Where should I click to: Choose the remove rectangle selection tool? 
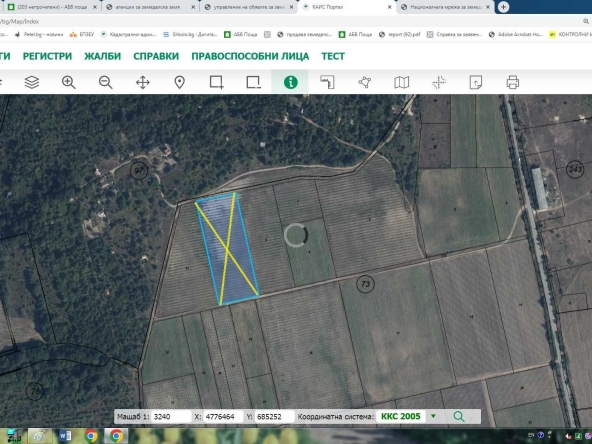click(x=254, y=82)
